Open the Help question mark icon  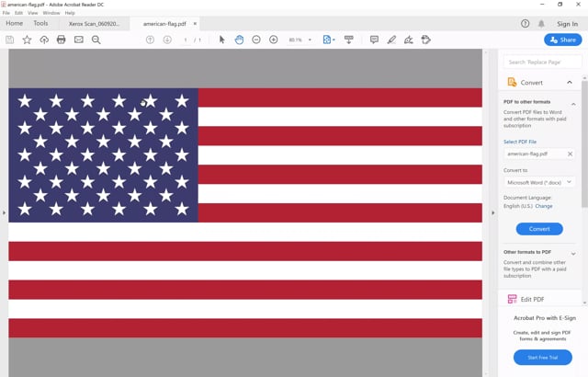coord(525,24)
